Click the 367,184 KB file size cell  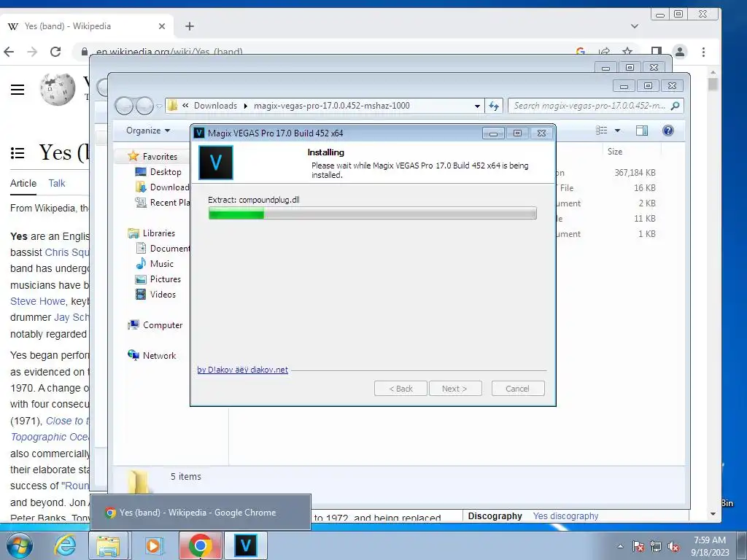635,172
